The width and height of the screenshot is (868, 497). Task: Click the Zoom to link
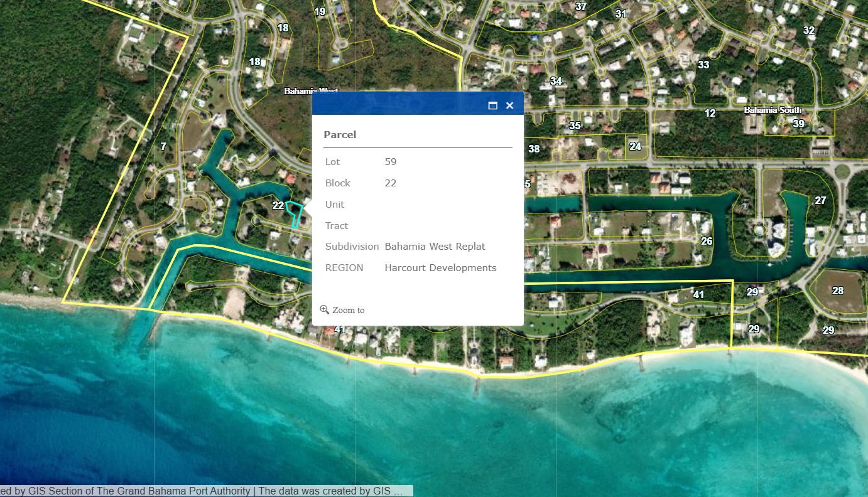click(342, 310)
